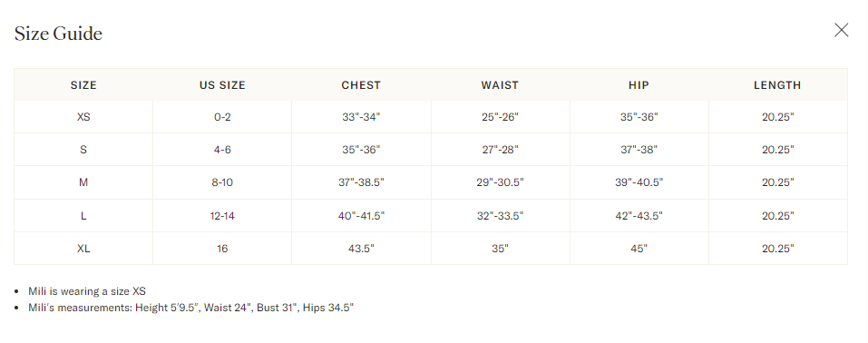Click the Size Guide heading

coord(58,34)
